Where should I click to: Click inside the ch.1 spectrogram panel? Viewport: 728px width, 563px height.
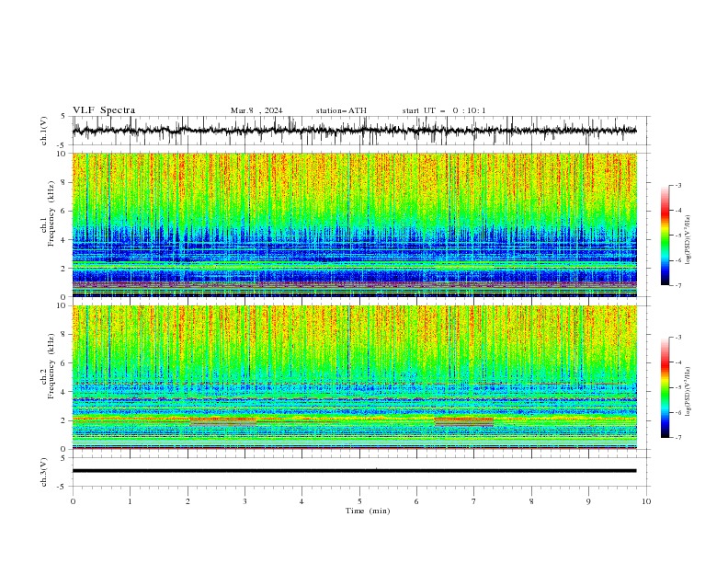354,224
